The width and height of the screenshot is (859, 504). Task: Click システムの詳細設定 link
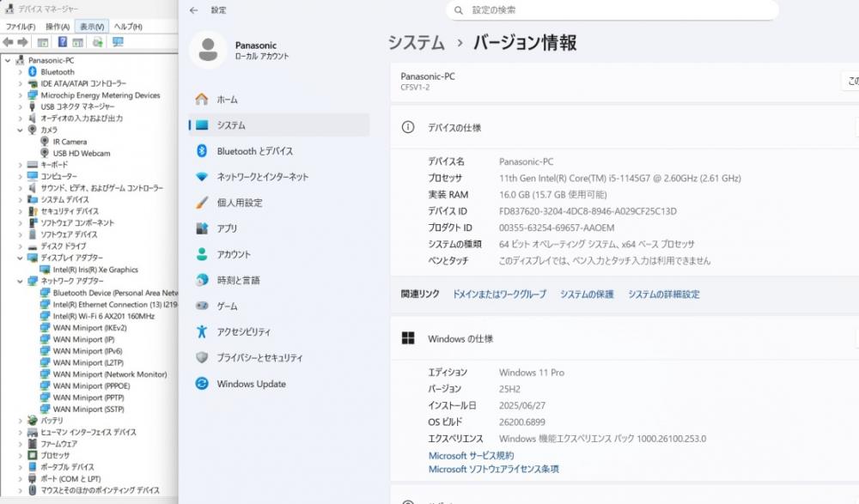pyautogui.click(x=663, y=295)
